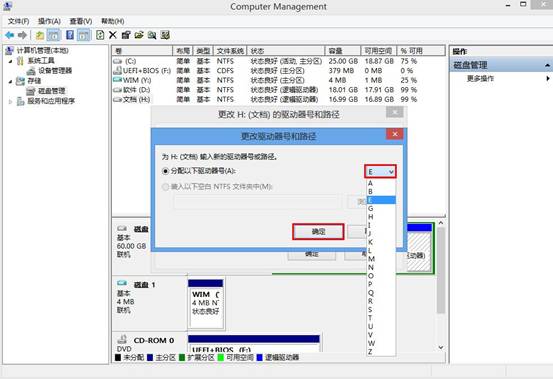This screenshot has height=379, width=553.
Task: Collapse the 磁盘管理 actions section arrow
Action: [547, 65]
